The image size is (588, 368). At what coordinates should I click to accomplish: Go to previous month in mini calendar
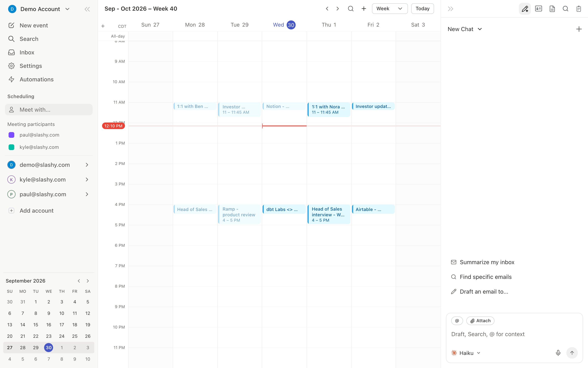pos(79,281)
